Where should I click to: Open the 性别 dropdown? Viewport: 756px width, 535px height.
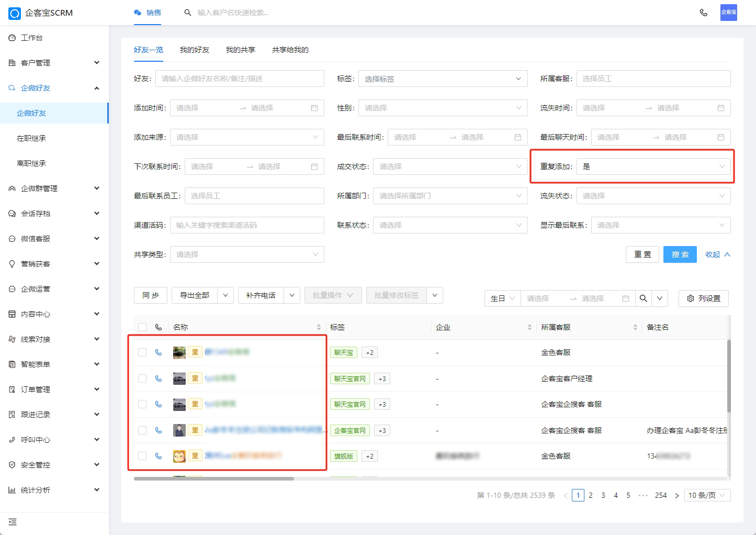point(443,108)
